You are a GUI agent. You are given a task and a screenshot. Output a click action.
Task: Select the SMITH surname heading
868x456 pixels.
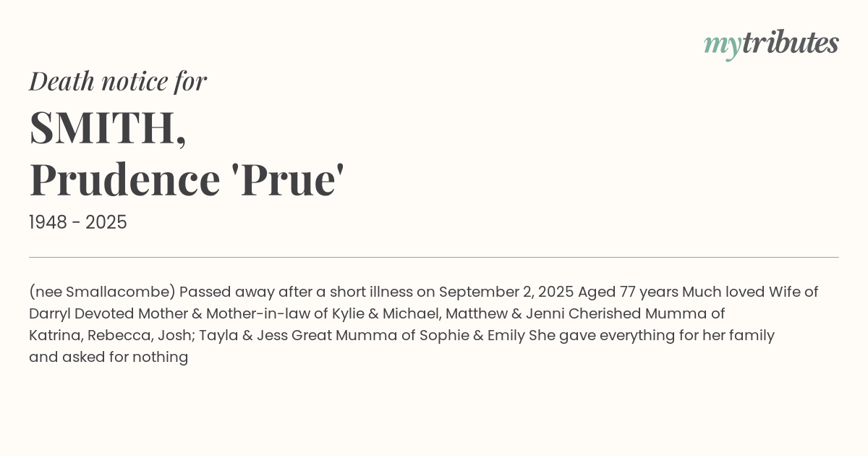108,127
